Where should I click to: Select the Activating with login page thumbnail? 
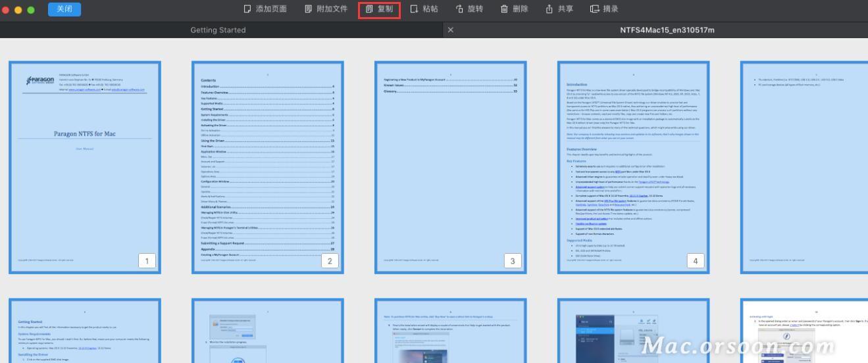tap(804, 331)
